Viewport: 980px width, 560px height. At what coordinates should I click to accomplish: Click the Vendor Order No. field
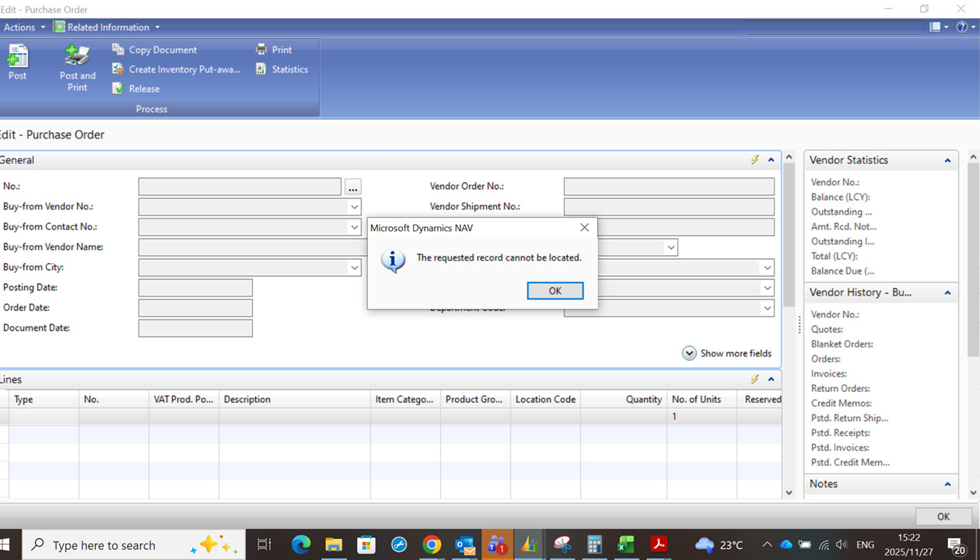click(x=669, y=187)
